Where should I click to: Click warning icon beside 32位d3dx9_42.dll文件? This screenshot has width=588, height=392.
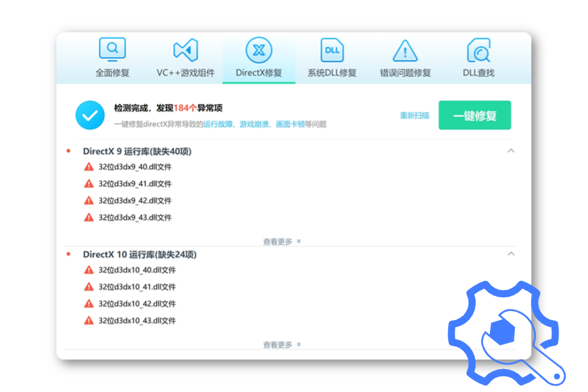[x=89, y=201]
